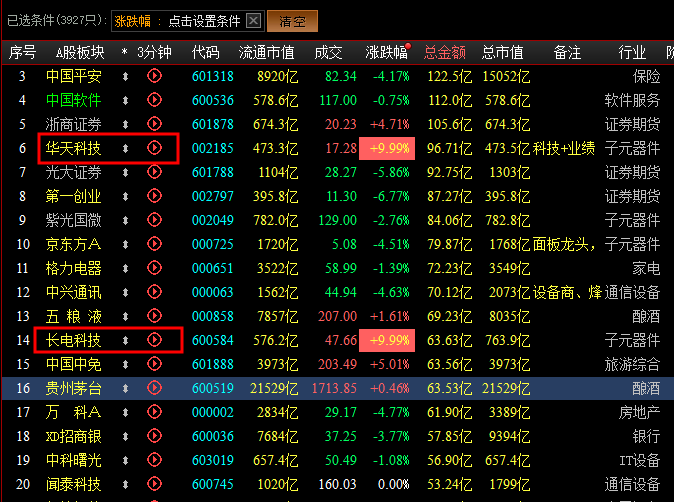674x502 pixels.
Task: Click stock code 002185
Action: [x=213, y=149]
